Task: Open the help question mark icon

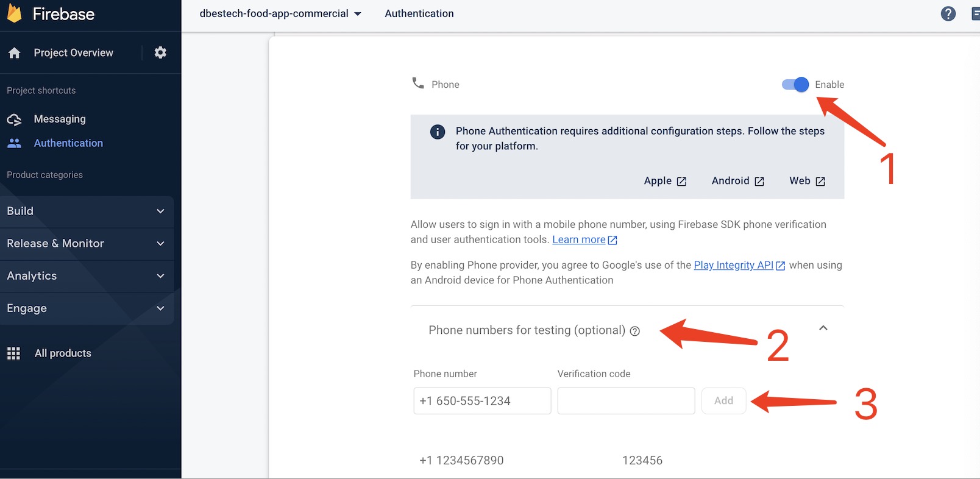Action: coord(948,13)
